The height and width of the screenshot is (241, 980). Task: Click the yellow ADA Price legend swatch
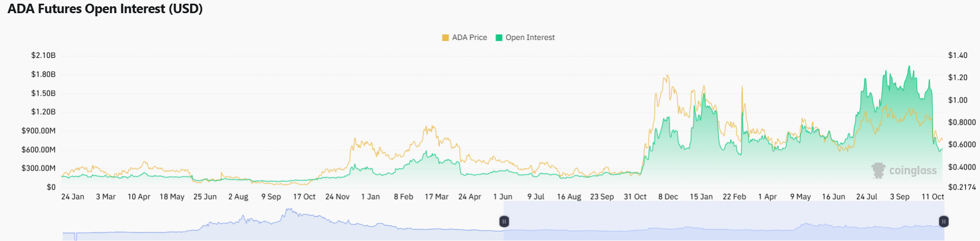click(x=446, y=37)
